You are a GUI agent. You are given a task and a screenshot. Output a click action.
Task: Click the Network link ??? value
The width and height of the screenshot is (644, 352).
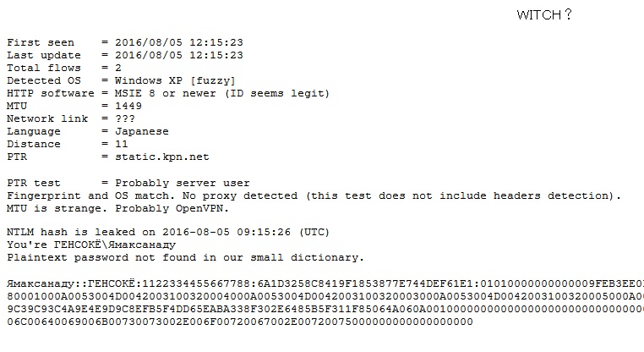125,118
